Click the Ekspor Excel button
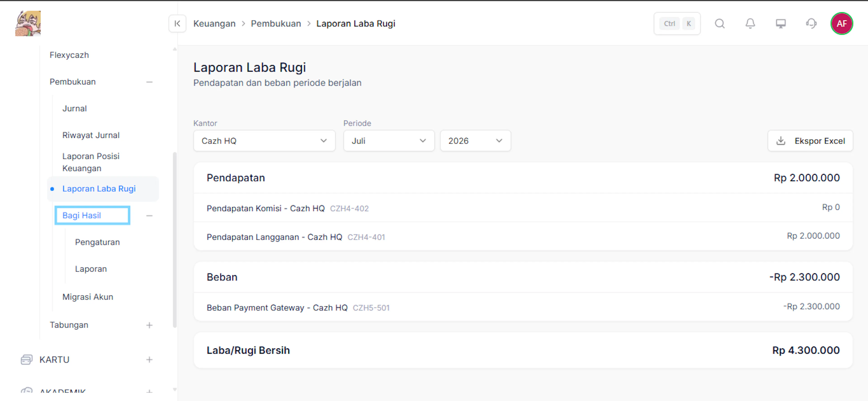The image size is (868, 401). (x=810, y=141)
